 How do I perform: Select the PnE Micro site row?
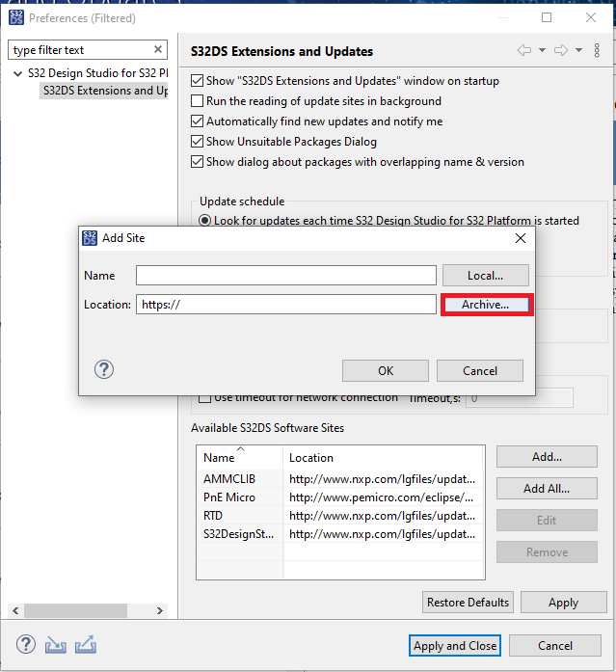coord(228,497)
